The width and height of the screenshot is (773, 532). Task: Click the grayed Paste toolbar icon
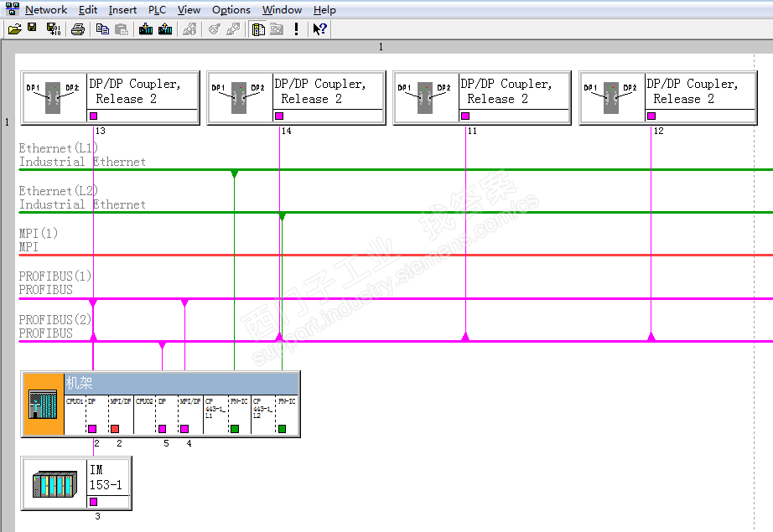122,29
